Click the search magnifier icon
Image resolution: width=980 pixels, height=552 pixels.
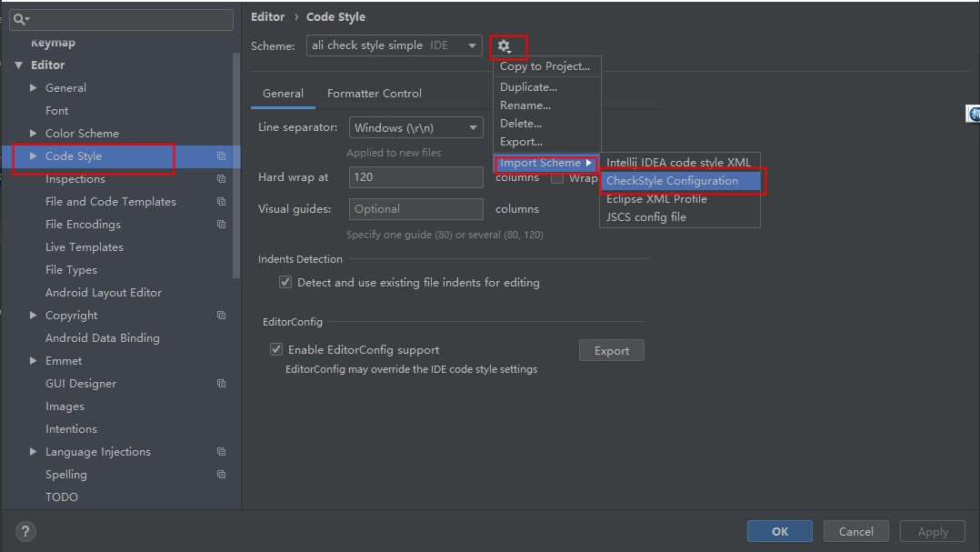coord(20,19)
